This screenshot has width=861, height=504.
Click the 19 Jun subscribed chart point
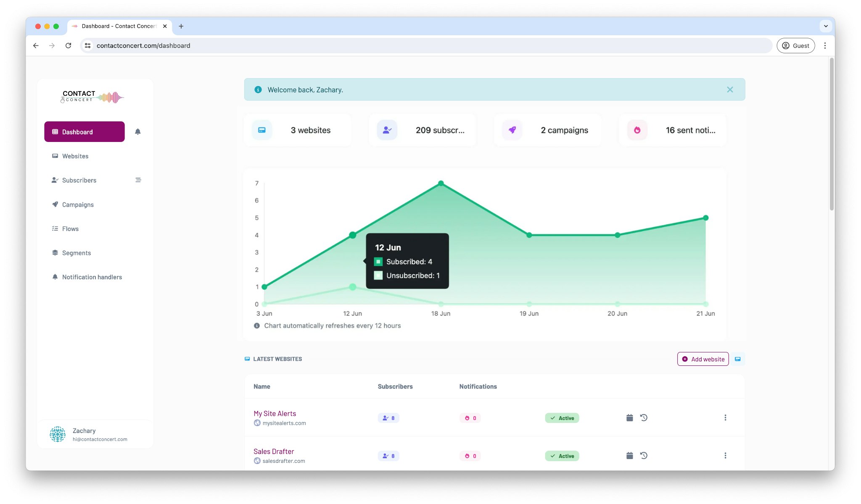[529, 235]
